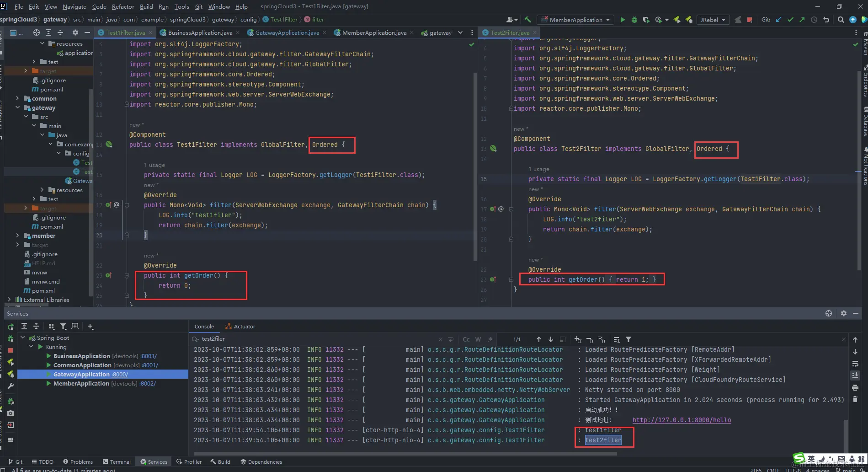The image size is (868, 472).
Task: Open the Actuator tab in Services
Action: coord(240,327)
